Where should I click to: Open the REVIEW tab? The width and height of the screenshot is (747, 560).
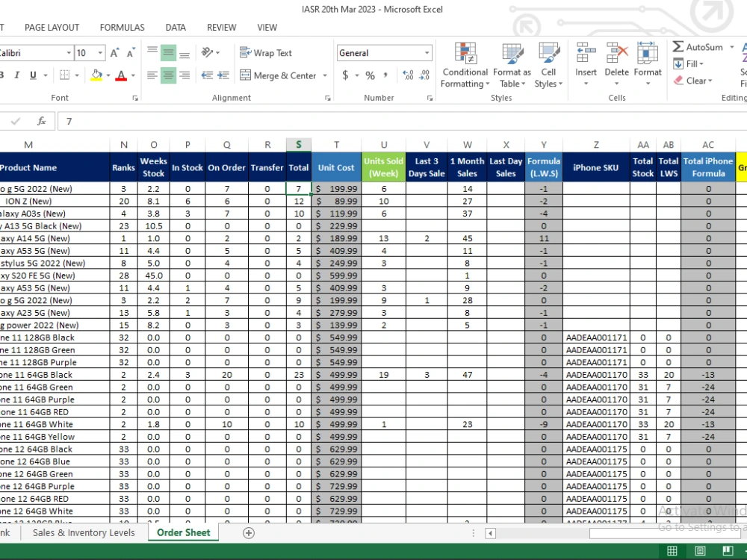coord(222,28)
